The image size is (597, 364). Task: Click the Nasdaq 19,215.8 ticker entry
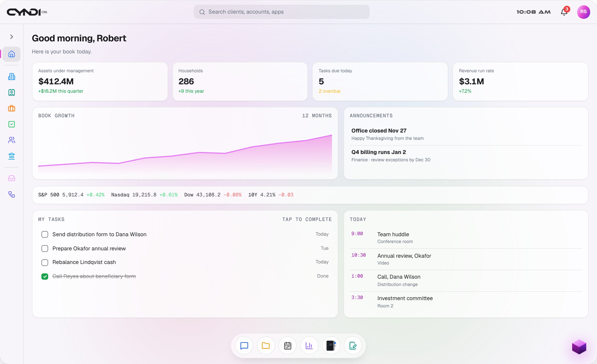pos(144,195)
